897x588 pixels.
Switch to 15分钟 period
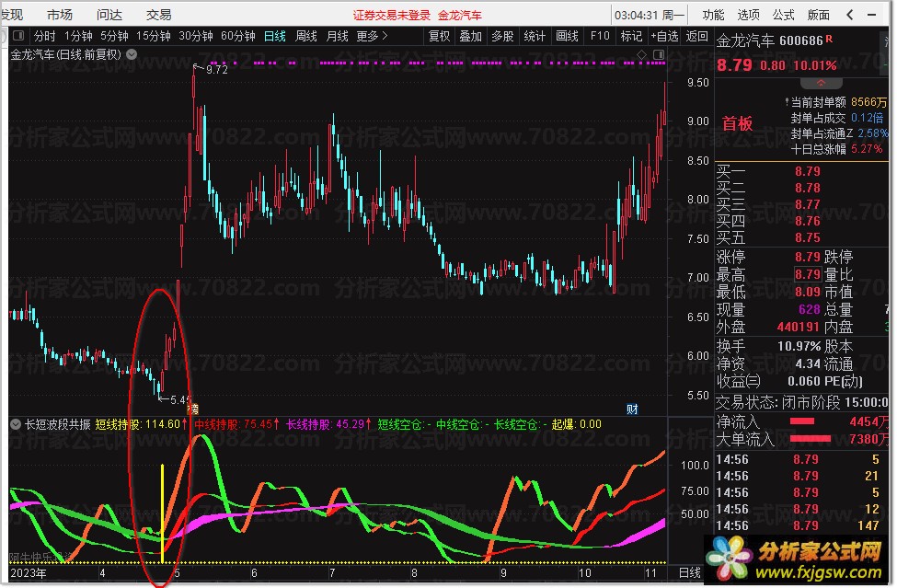[x=154, y=36]
